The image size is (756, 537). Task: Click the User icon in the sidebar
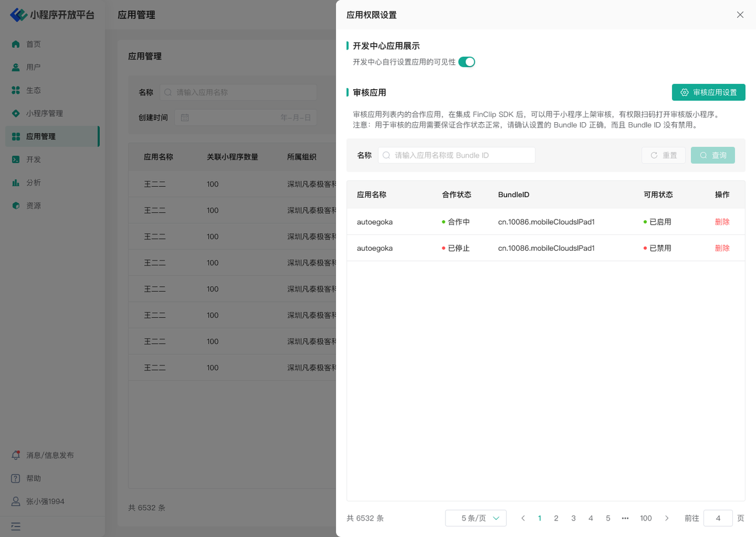(16, 67)
